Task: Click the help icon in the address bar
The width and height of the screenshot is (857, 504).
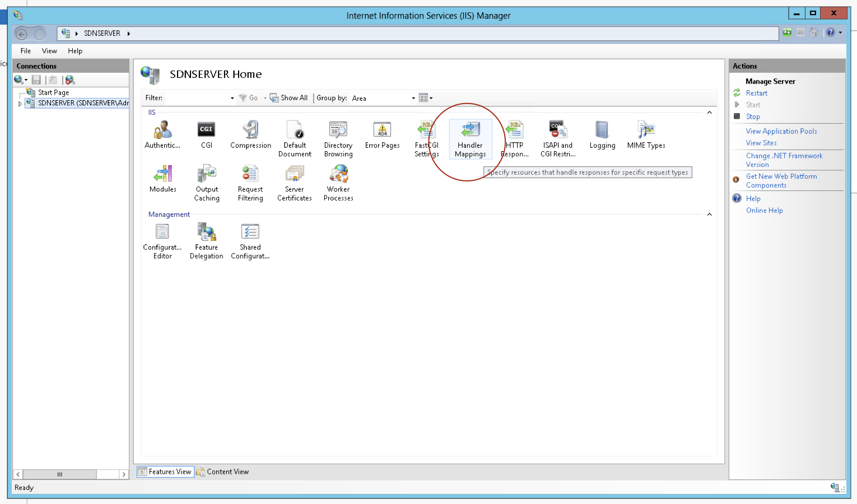Action: tap(831, 32)
